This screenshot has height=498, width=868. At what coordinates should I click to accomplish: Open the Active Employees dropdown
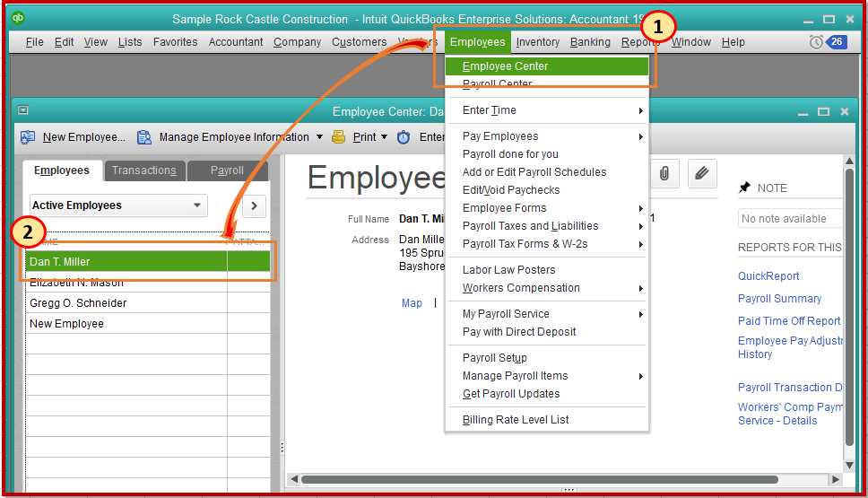pyautogui.click(x=118, y=205)
